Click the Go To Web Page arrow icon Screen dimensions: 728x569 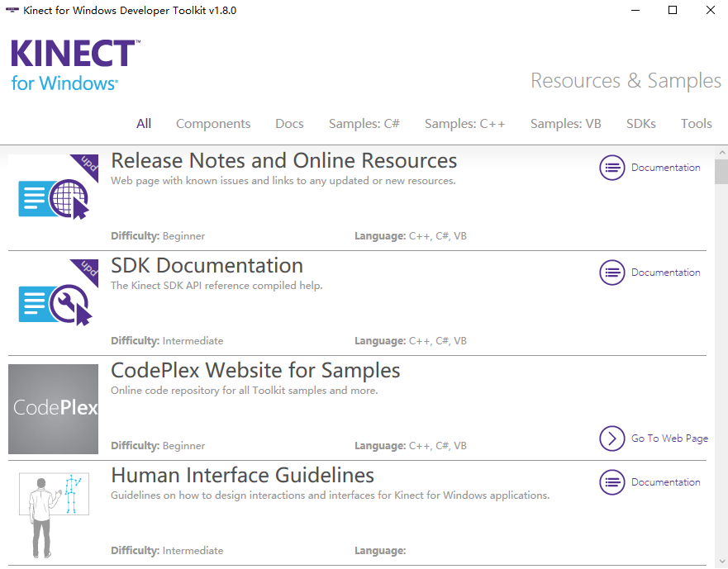[611, 439]
